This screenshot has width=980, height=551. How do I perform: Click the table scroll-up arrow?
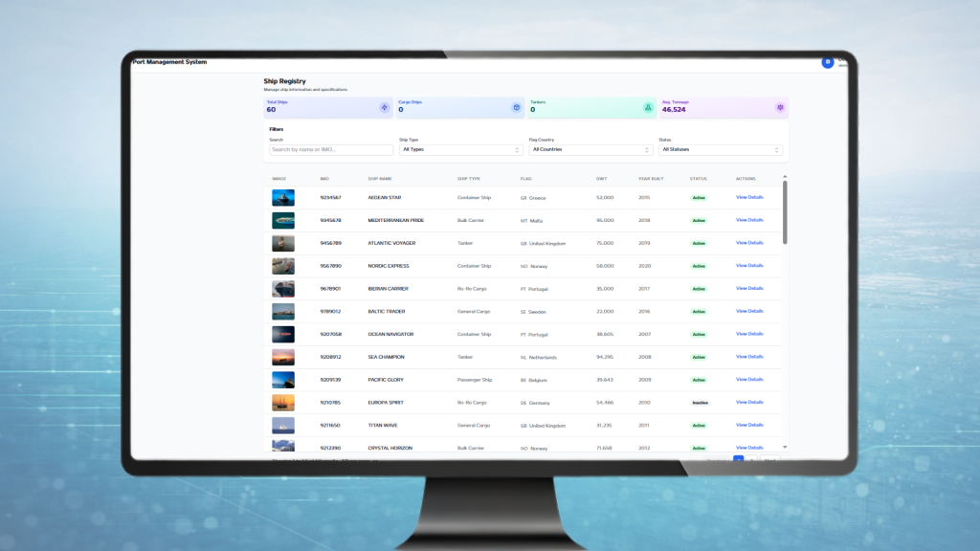(785, 177)
